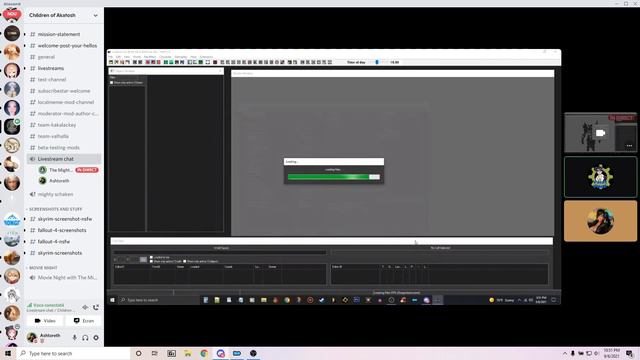Open Discord User Settings gear
The image size is (640, 360).
pos(96,338)
